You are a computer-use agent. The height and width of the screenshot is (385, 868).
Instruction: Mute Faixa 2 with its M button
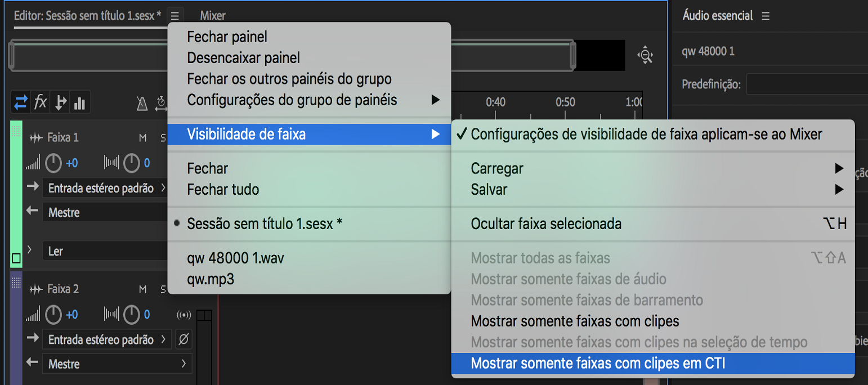pos(143,289)
